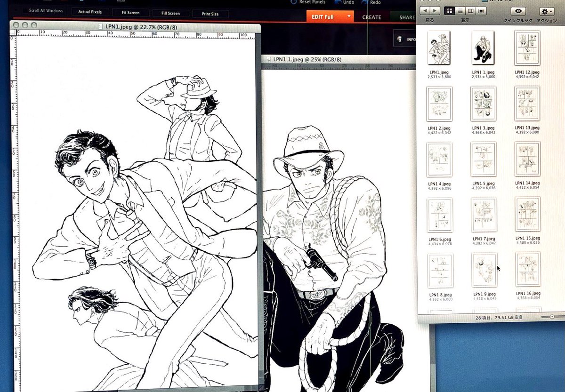Image resolution: width=565 pixels, height=392 pixels.
Task: Open the Finder action gear menu
Action: 547,11
